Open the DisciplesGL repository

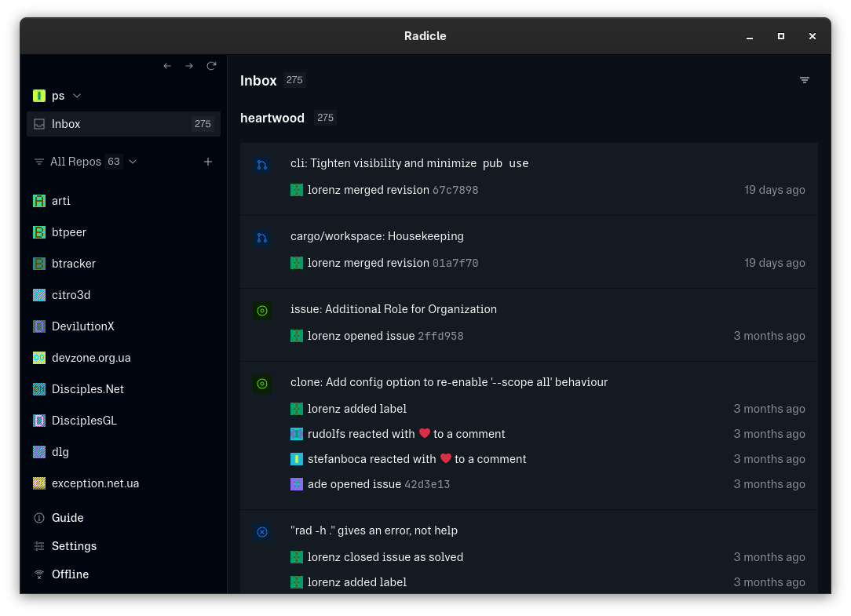pos(124,421)
